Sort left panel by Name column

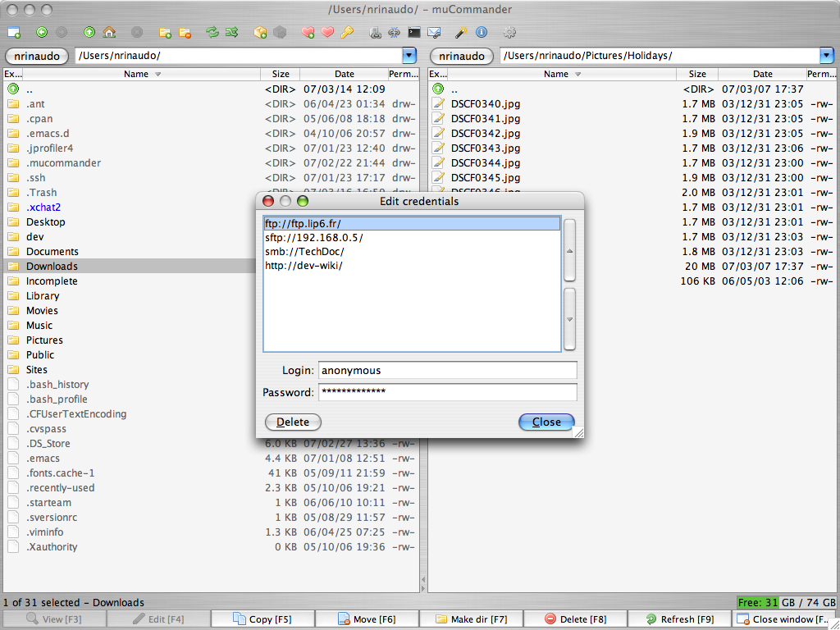click(141, 74)
